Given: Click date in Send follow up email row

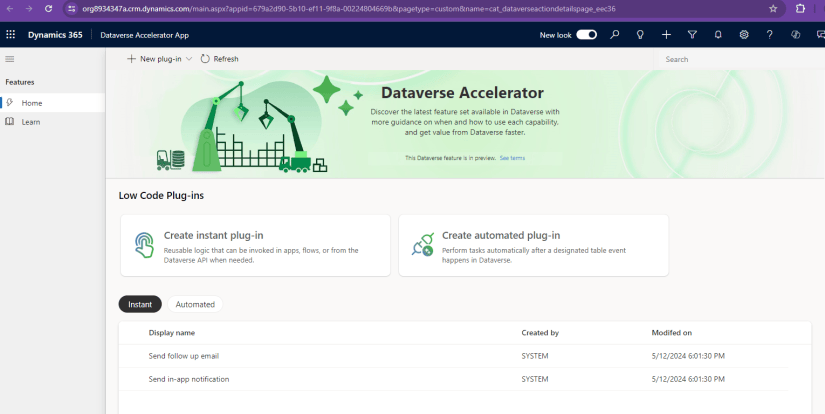Looking at the screenshot, I should point(688,356).
